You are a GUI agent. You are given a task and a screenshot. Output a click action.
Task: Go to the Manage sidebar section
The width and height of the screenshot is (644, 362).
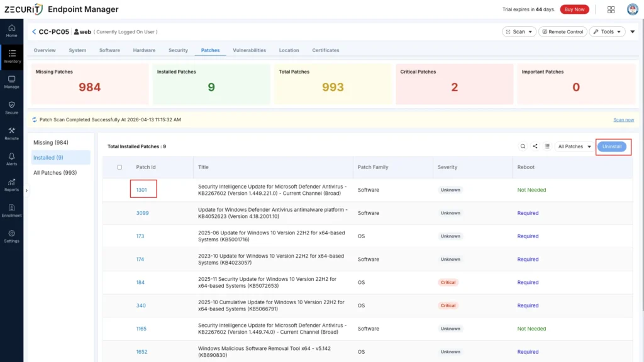(x=11, y=82)
